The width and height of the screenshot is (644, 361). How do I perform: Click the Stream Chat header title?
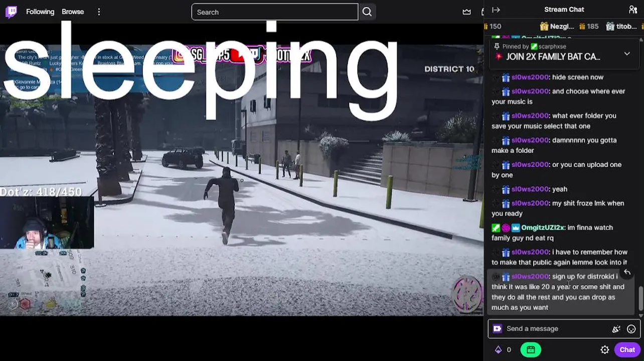[x=564, y=10]
